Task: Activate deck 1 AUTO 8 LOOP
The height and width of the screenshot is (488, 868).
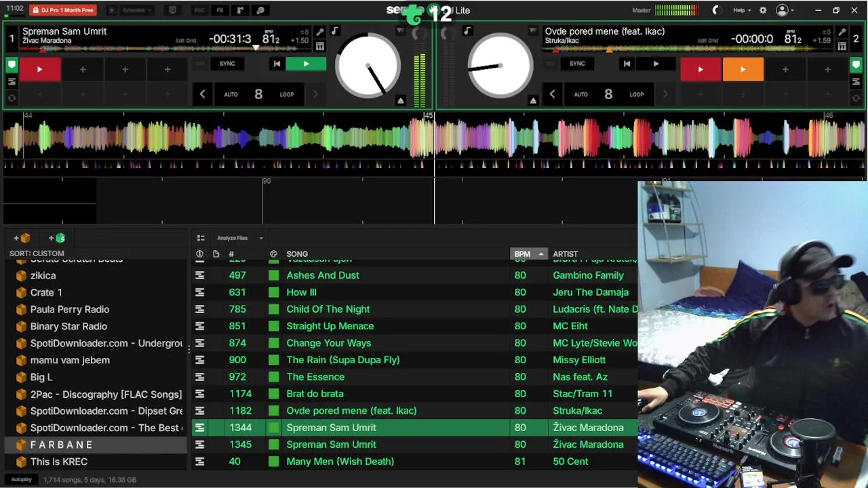Action: point(258,94)
